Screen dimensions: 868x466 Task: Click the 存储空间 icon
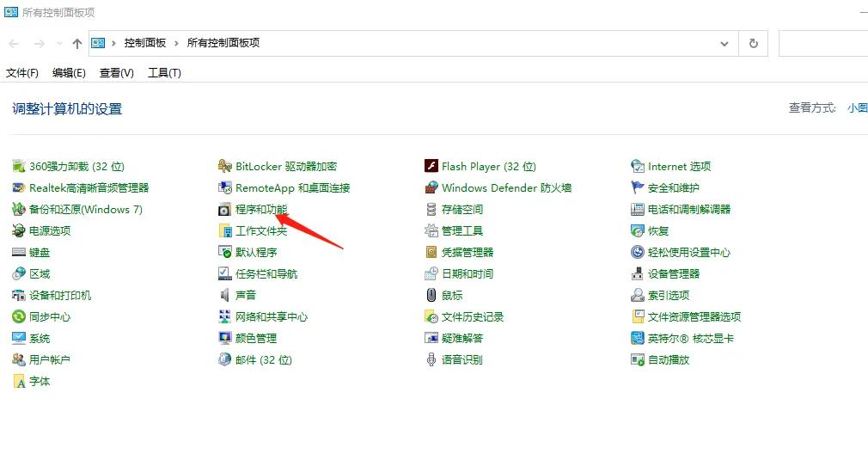(431, 210)
